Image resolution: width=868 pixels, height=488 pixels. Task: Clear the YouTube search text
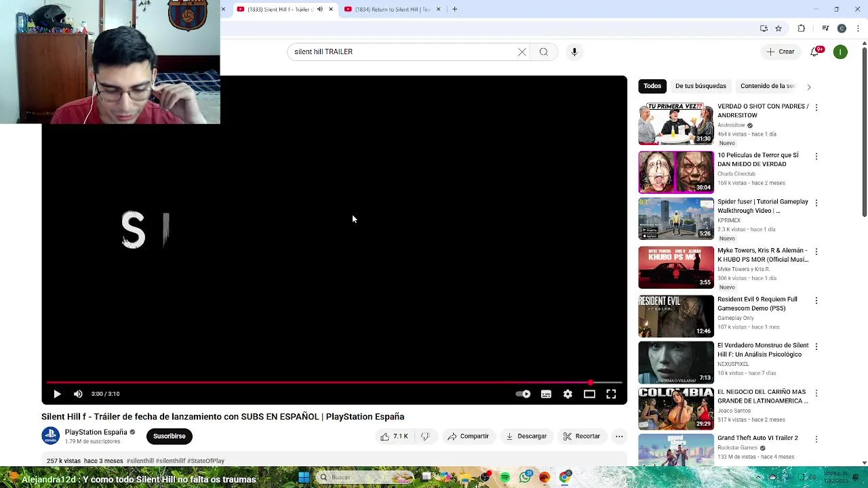[x=522, y=52]
